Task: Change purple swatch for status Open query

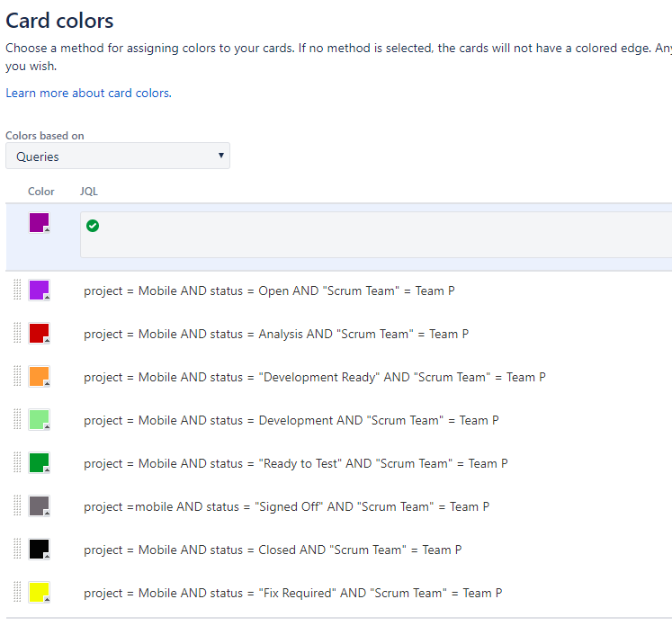Action: (x=39, y=291)
